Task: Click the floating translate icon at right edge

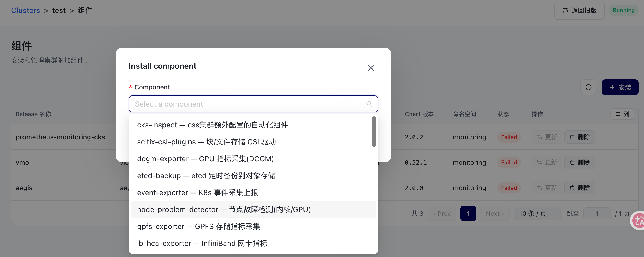Action: [x=638, y=221]
